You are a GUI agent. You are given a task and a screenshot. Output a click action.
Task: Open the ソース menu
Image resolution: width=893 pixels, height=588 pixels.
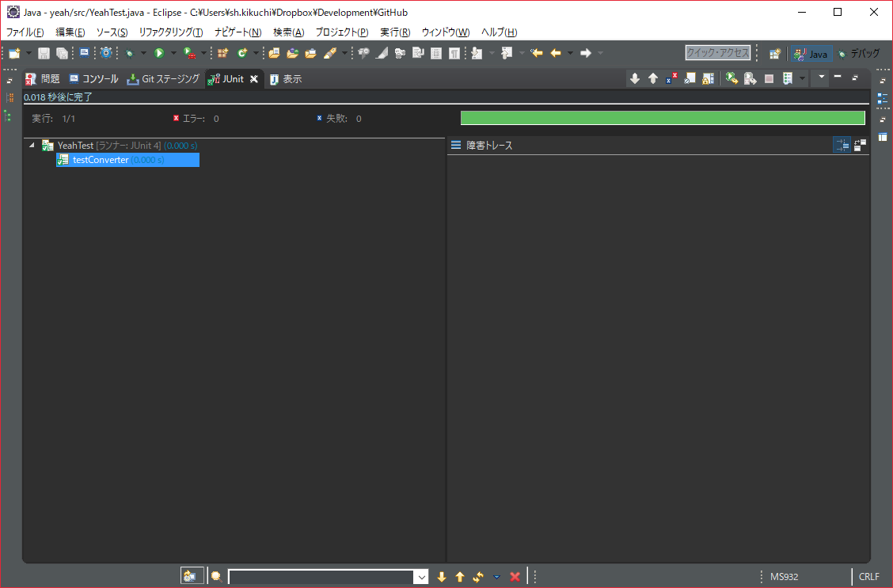pos(112,32)
